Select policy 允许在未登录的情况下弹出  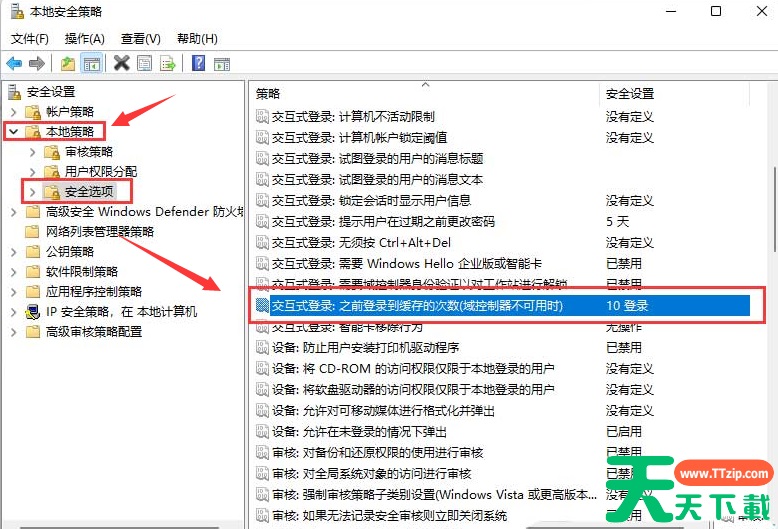coord(359,432)
